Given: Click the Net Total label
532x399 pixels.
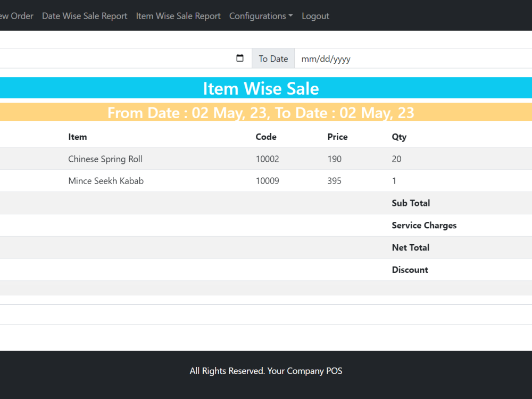Looking at the screenshot, I should coord(411,247).
